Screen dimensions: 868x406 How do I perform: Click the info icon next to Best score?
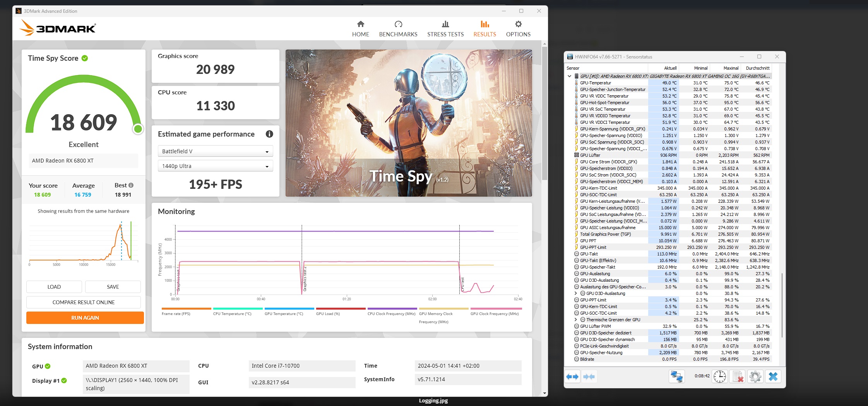[x=131, y=185]
